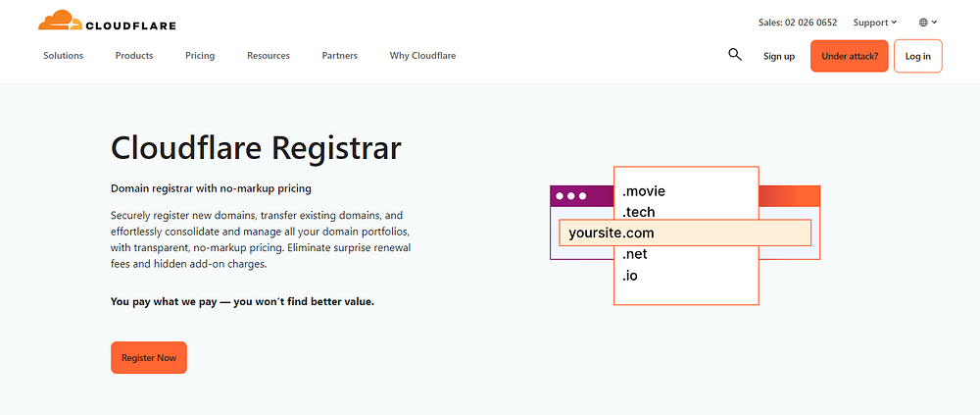This screenshot has width=980, height=415.
Task: Open the Solutions menu
Action: tap(64, 56)
